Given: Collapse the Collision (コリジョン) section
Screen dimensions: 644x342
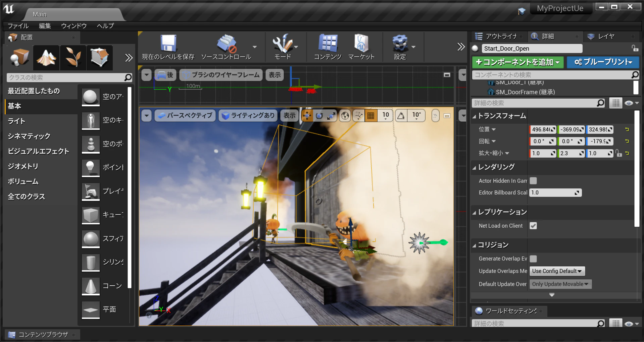Looking at the screenshot, I should [475, 245].
